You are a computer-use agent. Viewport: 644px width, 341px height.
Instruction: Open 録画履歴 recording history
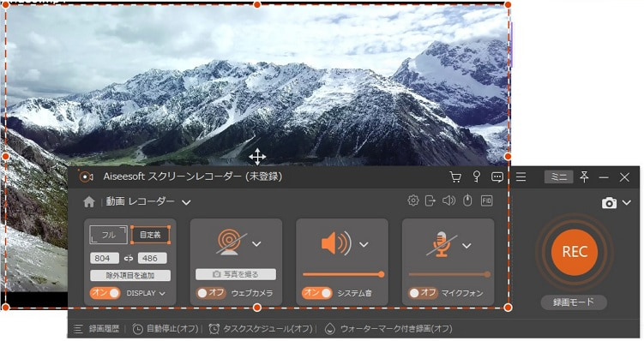pos(104,329)
